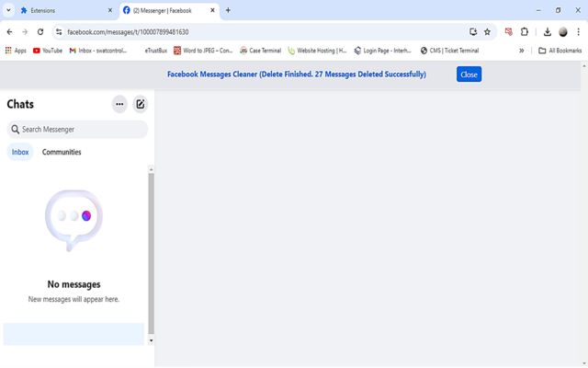
Task: Click the Facebook Messages Cleaner status text
Action: [x=297, y=75]
